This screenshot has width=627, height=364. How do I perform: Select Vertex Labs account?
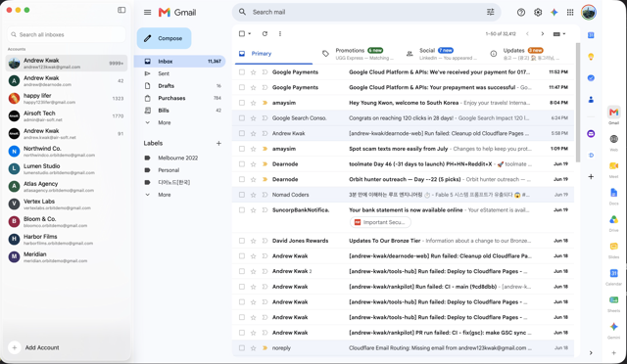(67, 205)
